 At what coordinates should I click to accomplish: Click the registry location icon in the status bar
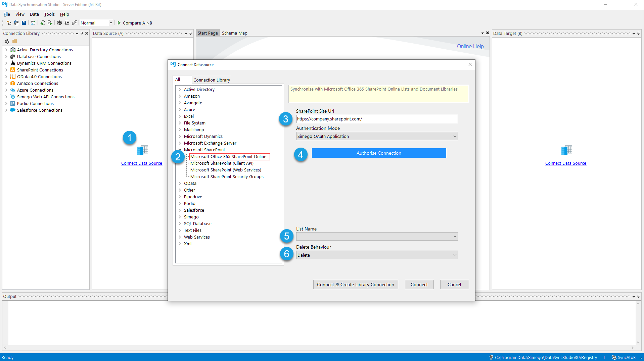point(491,357)
